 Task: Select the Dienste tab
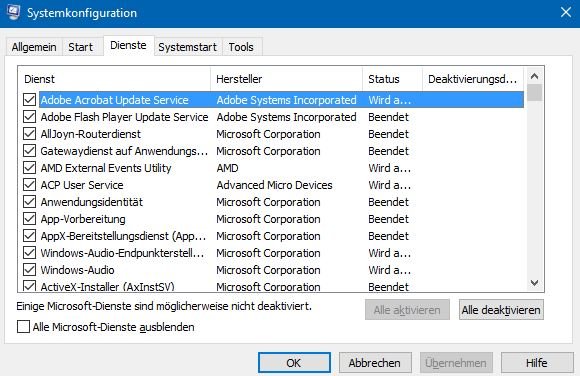pos(128,46)
